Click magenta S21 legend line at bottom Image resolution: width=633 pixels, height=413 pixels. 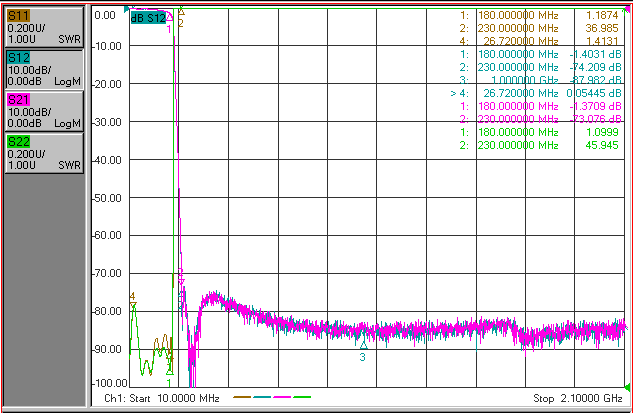pos(282,397)
